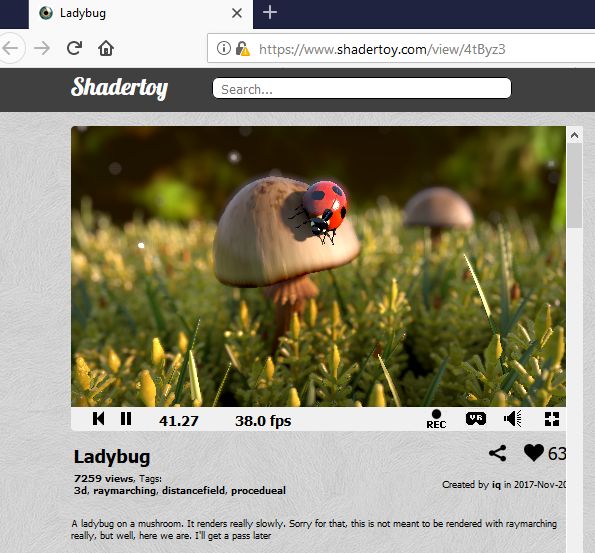The width and height of the screenshot is (595, 553).
Task: Pause the shader playback
Action: point(126,419)
